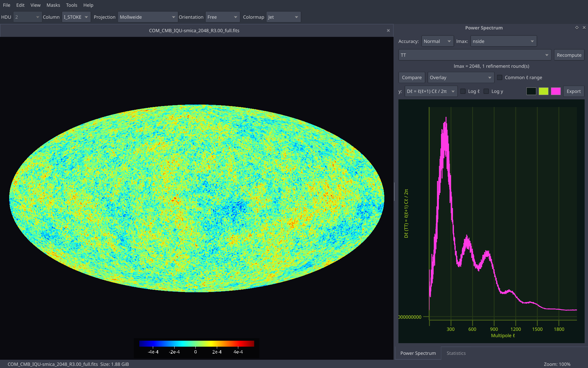Open the Overlay compare mode dropdown

[461, 78]
